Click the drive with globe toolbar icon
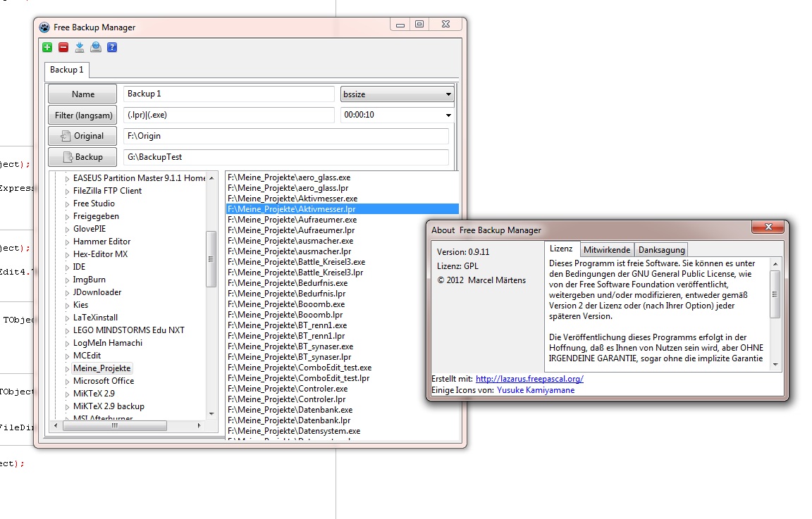 pos(95,47)
